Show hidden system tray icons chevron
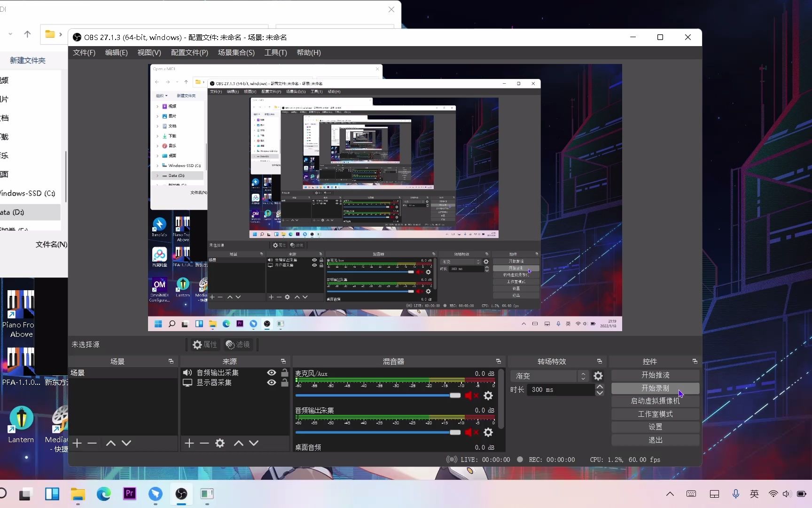This screenshot has height=508, width=812. 670,494
